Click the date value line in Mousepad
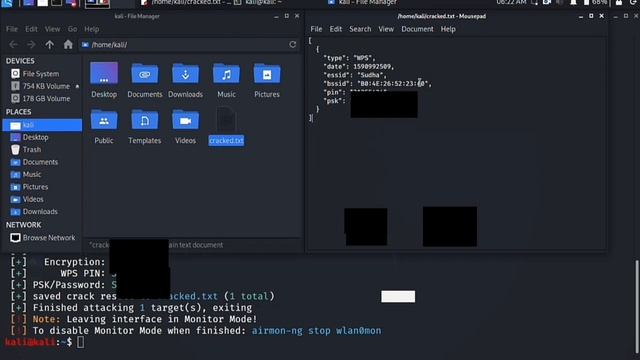Image resolution: width=640 pixels, height=360 pixels. [x=359, y=67]
